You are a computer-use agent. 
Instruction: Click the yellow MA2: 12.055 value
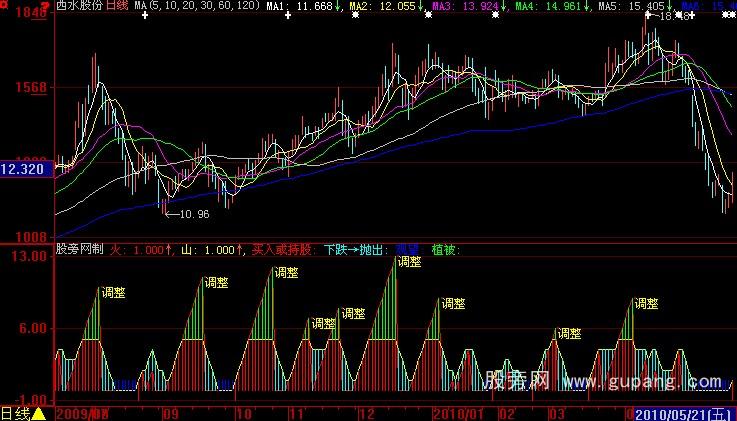coord(382,6)
